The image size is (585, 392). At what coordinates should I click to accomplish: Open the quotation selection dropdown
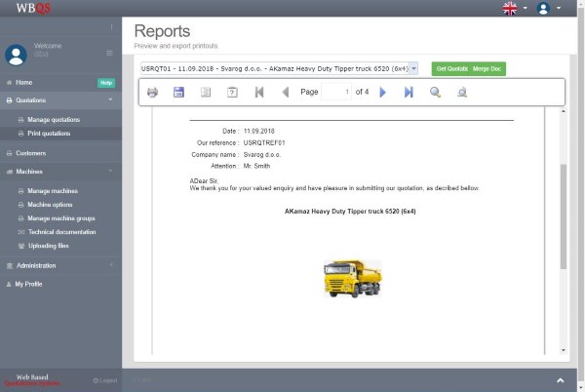tap(279, 68)
